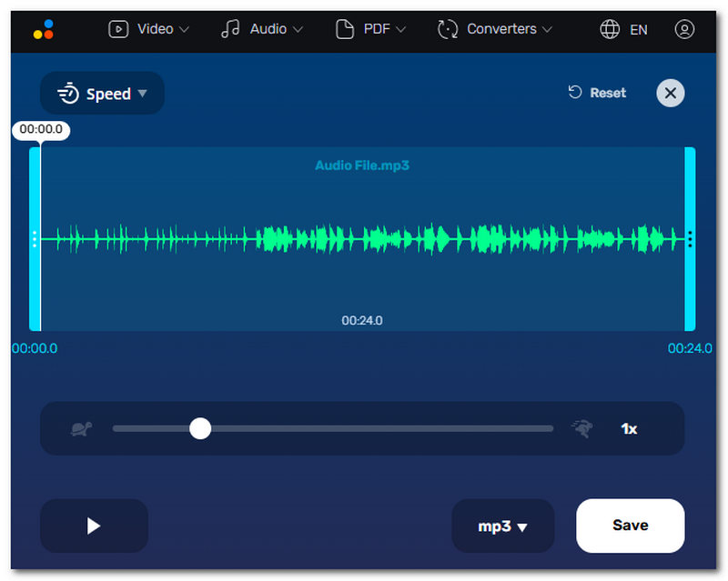Click the Save button
This screenshot has width=728, height=581.
pos(630,526)
